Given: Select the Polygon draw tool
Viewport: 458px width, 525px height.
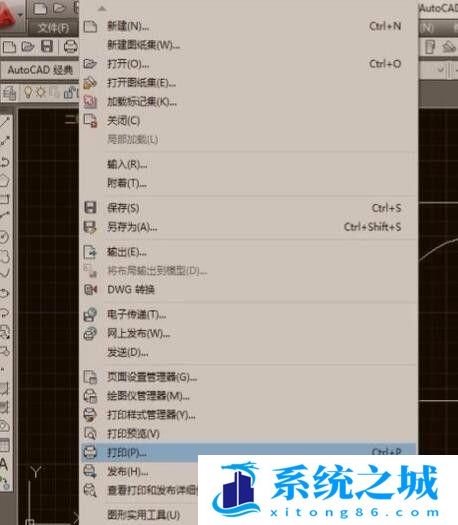Looking at the screenshot, I should [x=5, y=181].
